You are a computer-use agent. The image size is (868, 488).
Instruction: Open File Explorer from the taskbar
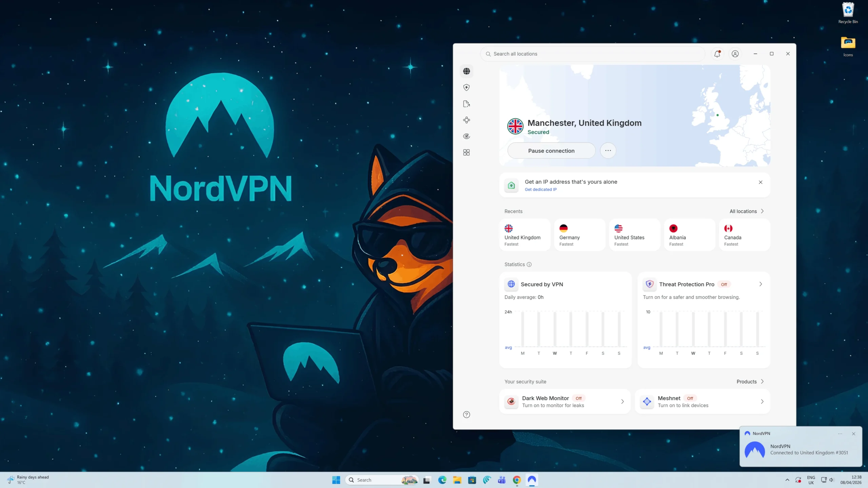[x=457, y=480]
